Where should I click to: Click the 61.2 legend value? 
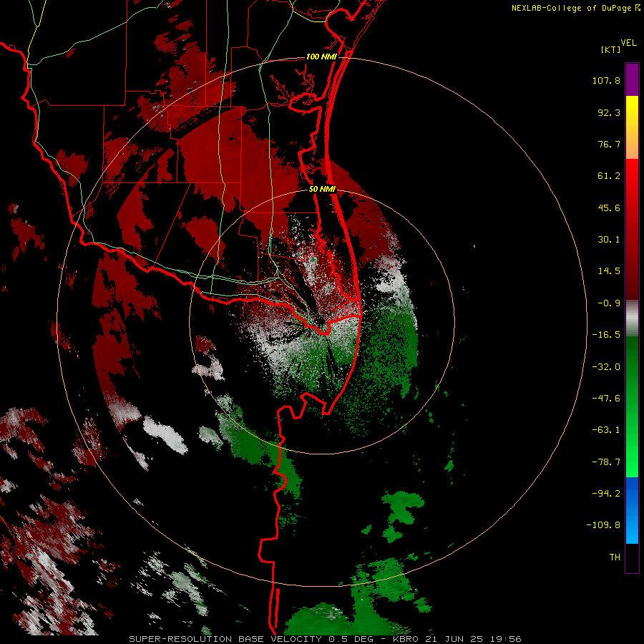609,176
